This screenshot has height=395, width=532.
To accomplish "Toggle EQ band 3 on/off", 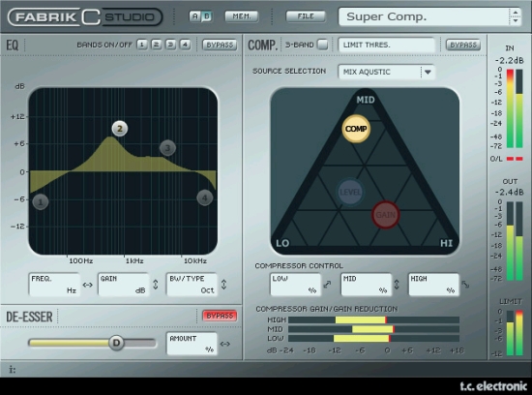I will point(170,45).
